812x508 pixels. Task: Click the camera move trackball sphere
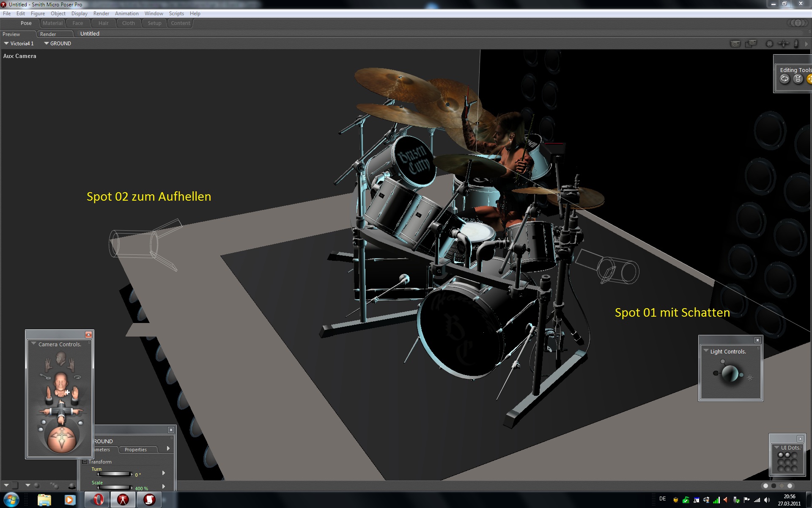[62, 439]
